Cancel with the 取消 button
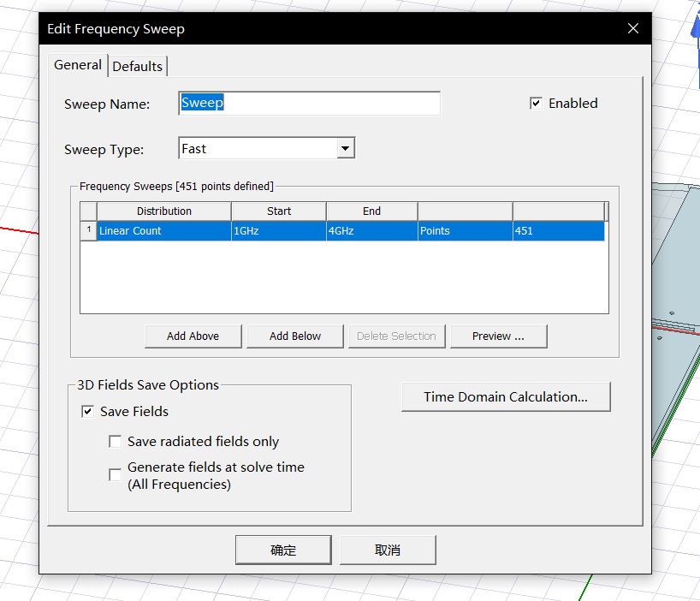 click(x=388, y=550)
